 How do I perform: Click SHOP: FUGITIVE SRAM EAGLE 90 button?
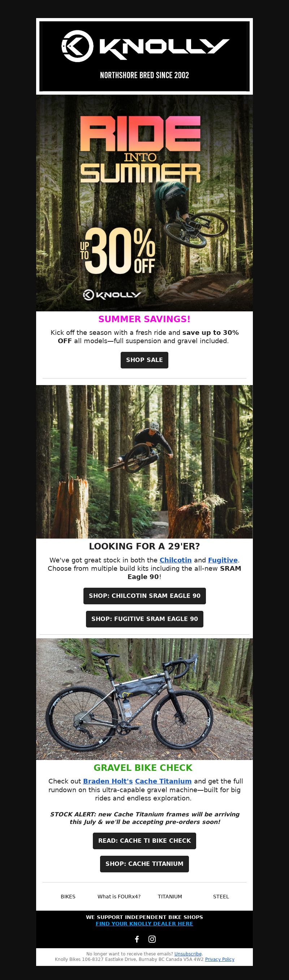click(144, 619)
